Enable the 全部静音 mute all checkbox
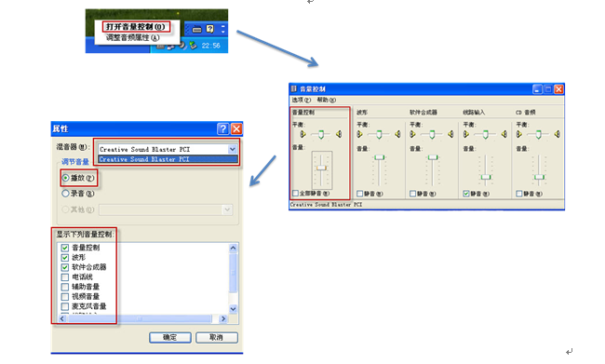This screenshot has height=364, width=605. (x=296, y=193)
